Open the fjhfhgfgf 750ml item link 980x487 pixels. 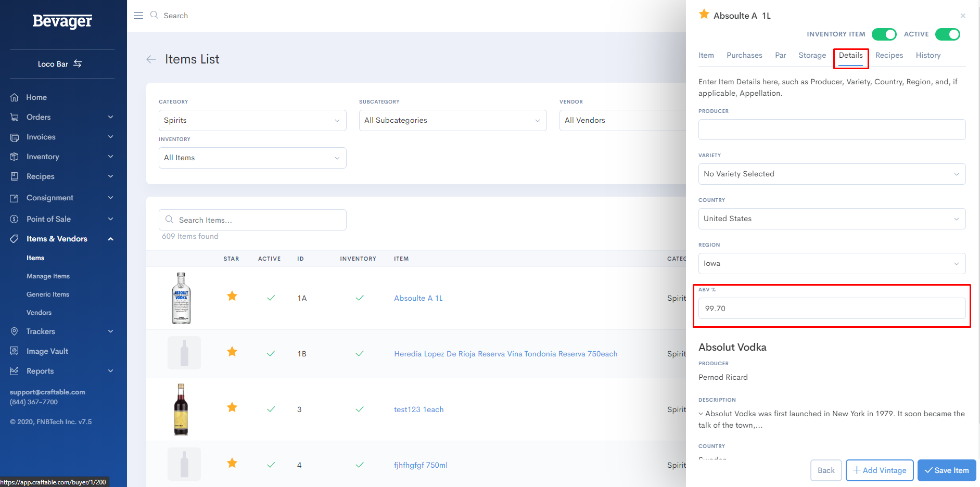click(421, 465)
